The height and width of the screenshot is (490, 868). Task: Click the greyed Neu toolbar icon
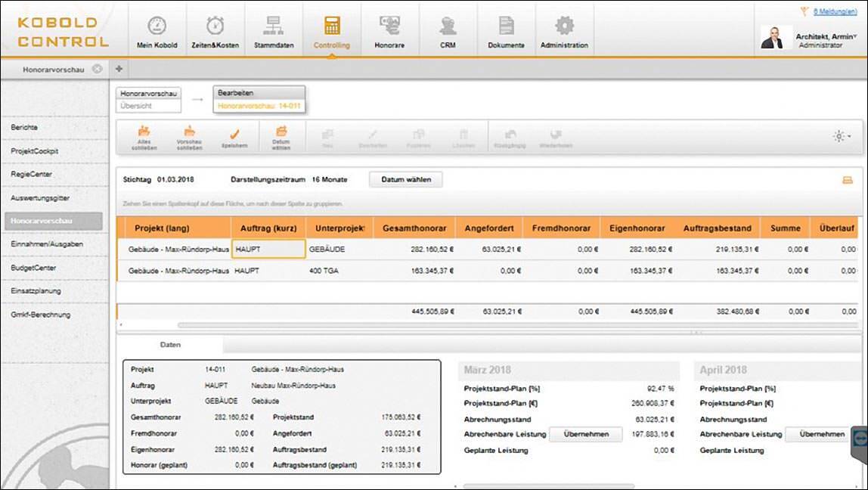(327, 138)
